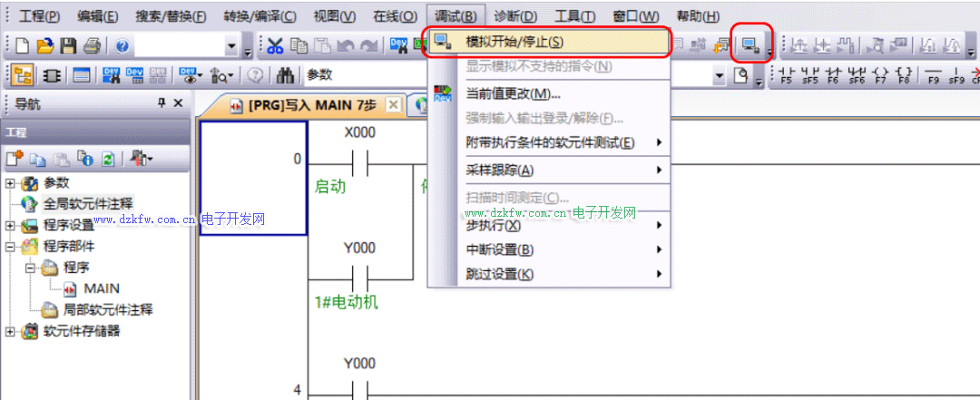Click the Print icon in toolbar
The image size is (980, 400).
(x=91, y=45)
